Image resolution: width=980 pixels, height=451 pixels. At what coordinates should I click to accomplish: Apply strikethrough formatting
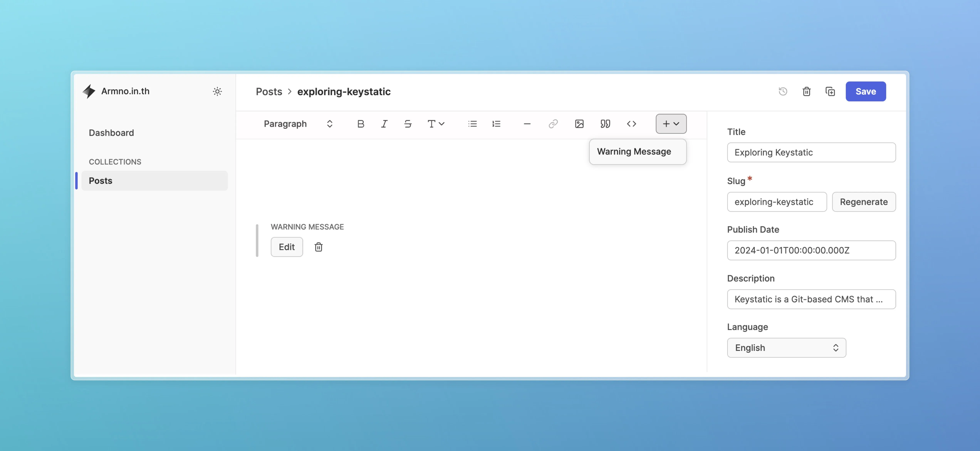[407, 124]
